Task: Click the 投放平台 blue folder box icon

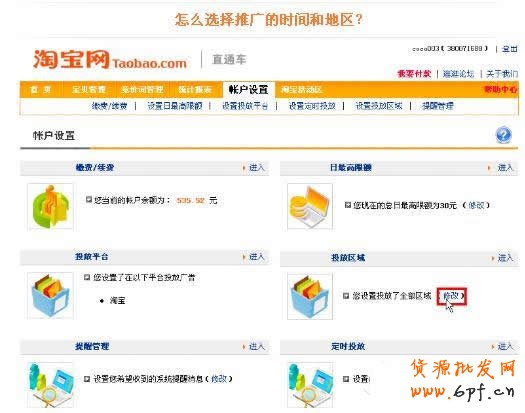Action: (50, 295)
